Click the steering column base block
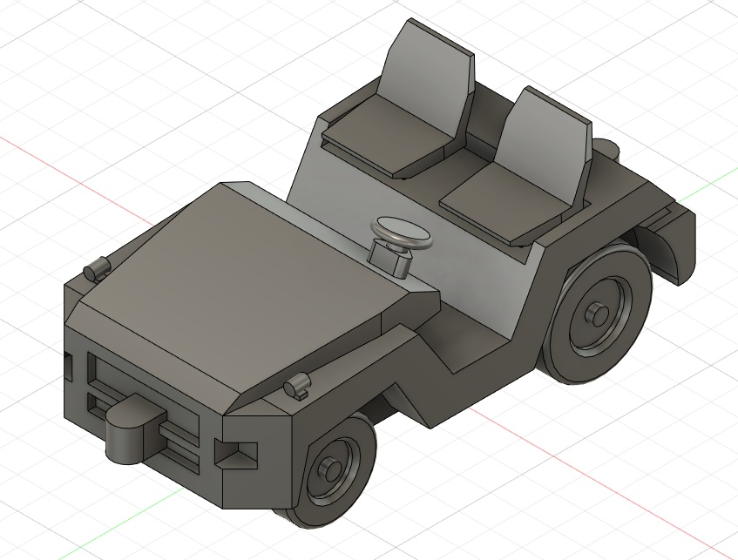Viewport: 738px width, 560px height. (x=389, y=260)
